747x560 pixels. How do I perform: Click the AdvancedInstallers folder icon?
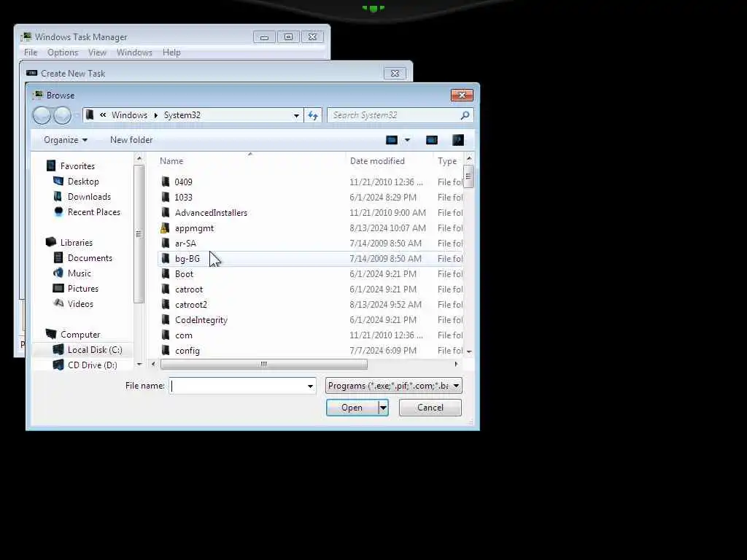(x=166, y=212)
